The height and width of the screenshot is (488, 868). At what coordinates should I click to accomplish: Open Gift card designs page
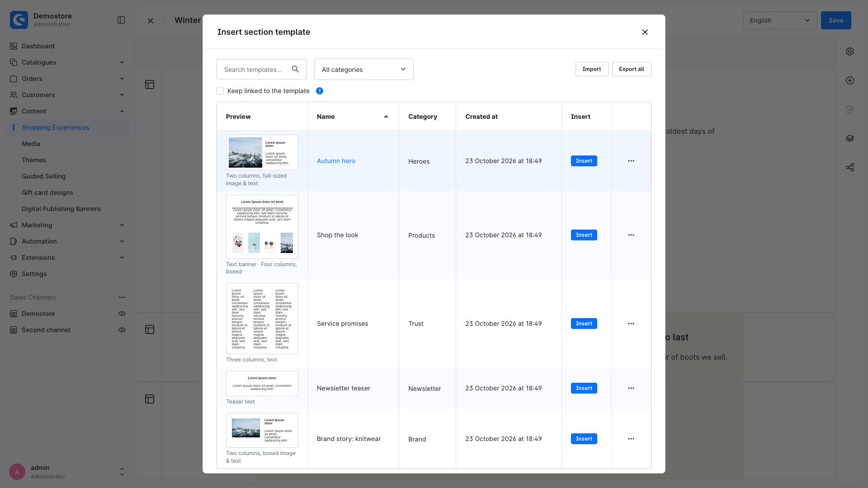47,192
